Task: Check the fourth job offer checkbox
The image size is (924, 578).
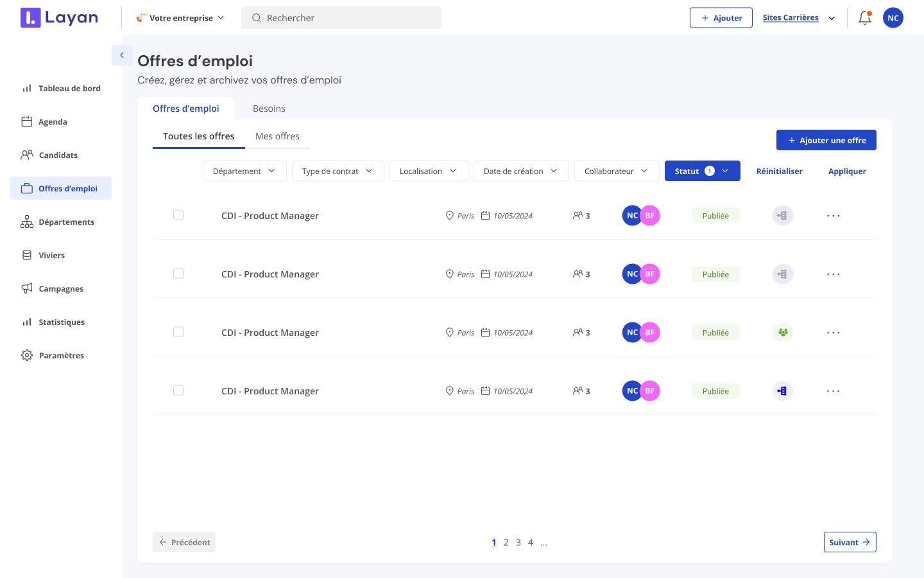Action: [x=178, y=390]
